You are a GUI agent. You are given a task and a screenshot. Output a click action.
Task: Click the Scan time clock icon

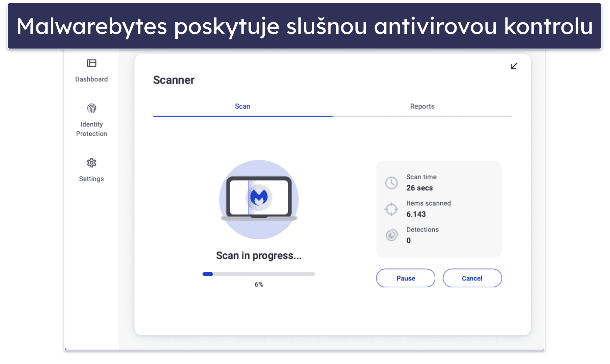[391, 183]
